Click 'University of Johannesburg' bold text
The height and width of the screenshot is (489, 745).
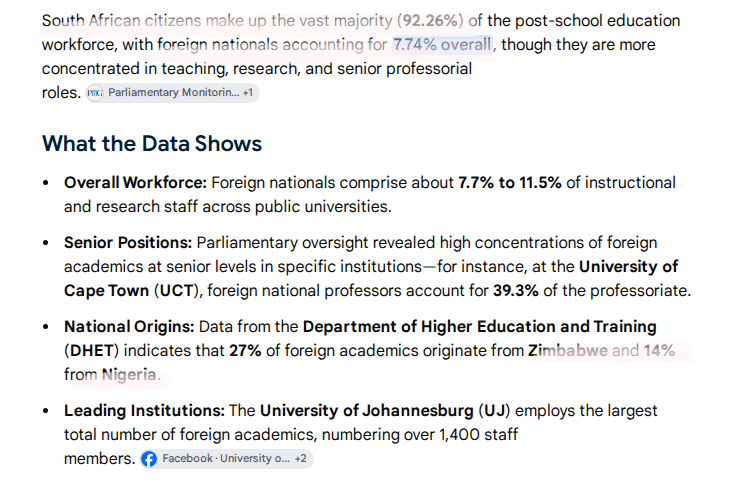[x=367, y=411]
